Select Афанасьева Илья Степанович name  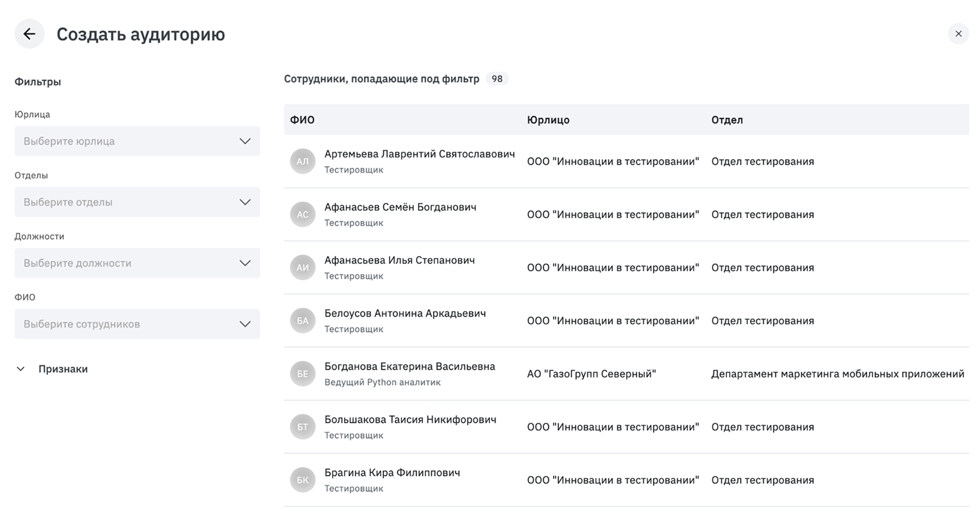[400, 260]
